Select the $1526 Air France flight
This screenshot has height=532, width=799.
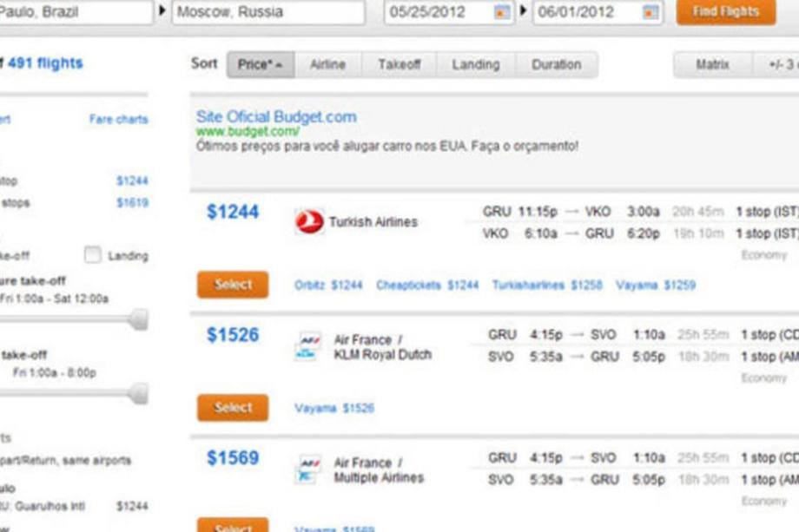[233, 407]
